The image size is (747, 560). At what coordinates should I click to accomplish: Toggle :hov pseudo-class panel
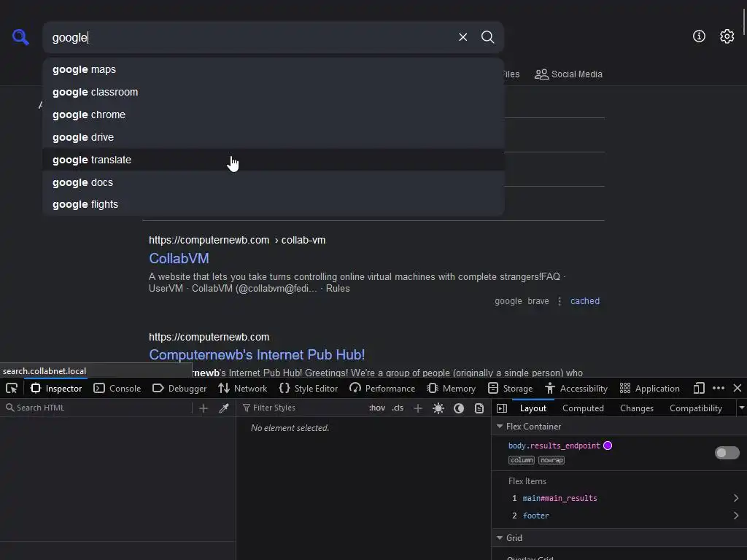tap(377, 408)
